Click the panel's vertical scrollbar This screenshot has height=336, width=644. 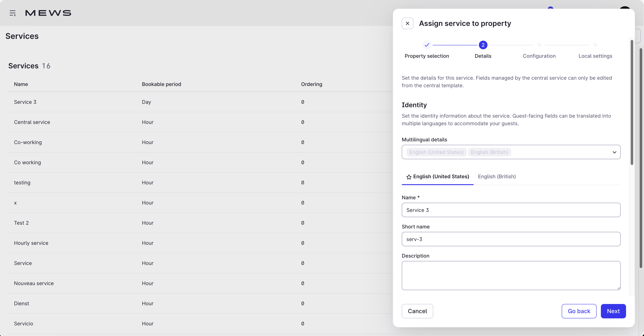[632, 103]
